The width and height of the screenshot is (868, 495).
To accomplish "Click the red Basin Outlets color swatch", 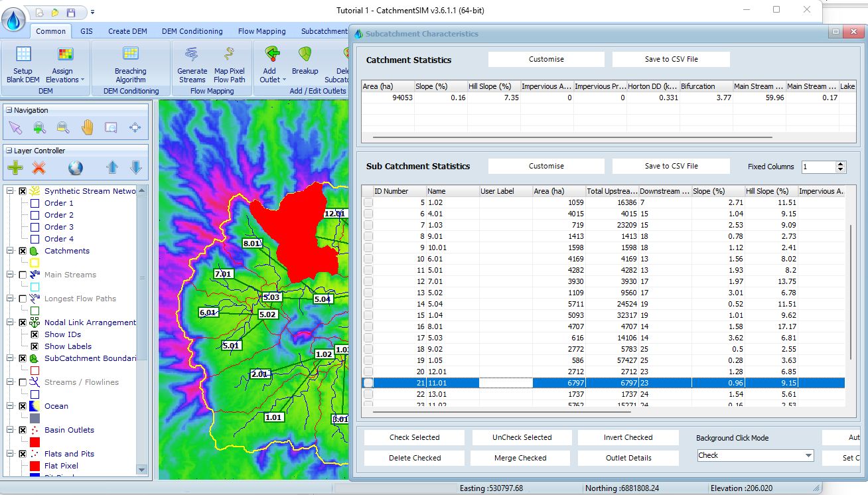I will pyautogui.click(x=35, y=442).
